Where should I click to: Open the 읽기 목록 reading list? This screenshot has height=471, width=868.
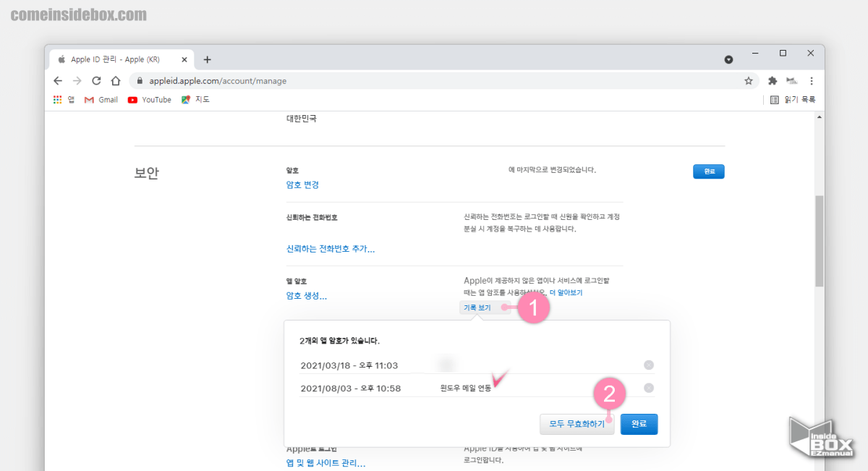point(793,100)
